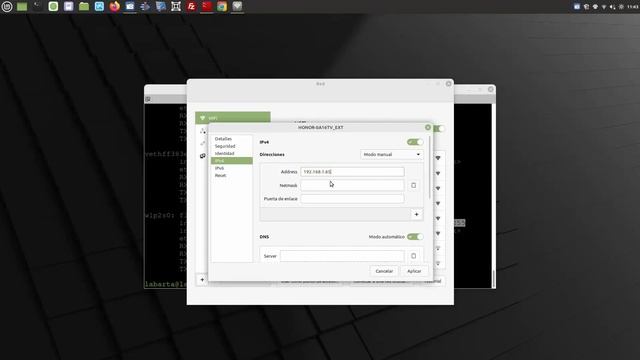This screenshot has width=640, height=360.
Task: Switch to the Identidad section
Action: pyautogui.click(x=231, y=153)
